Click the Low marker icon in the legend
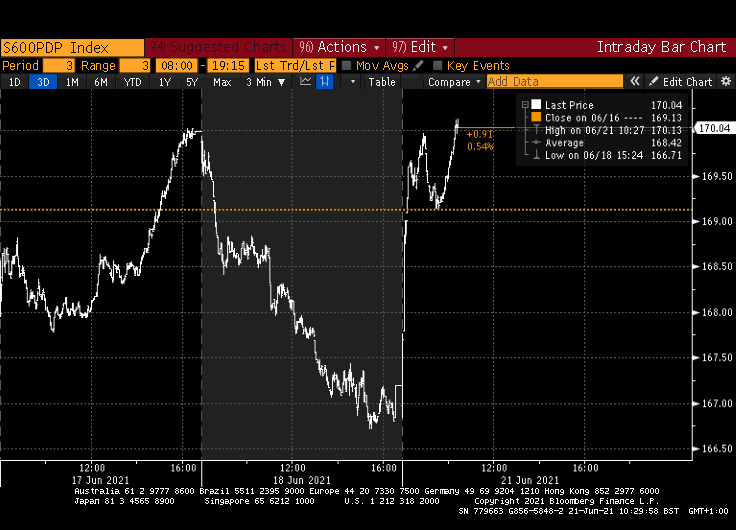This screenshot has height=530, width=736. coord(536,156)
